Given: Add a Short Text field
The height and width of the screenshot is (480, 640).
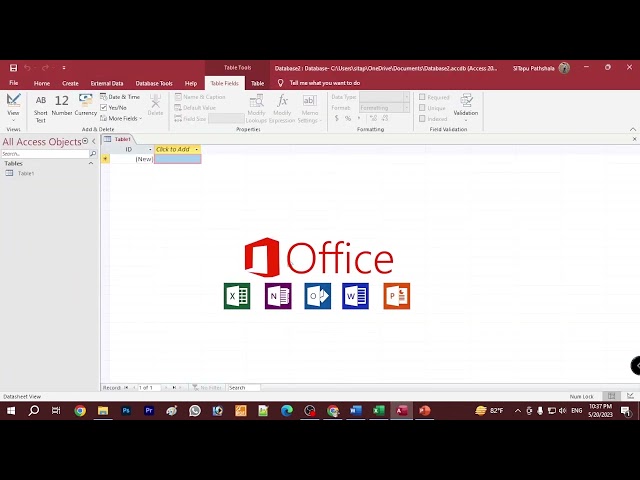Looking at the screenshot, I should 40,109.
